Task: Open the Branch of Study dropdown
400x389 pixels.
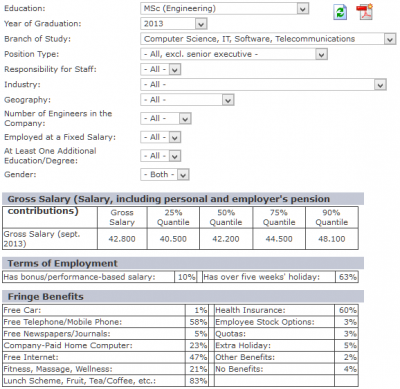Action: click(268, 39)
